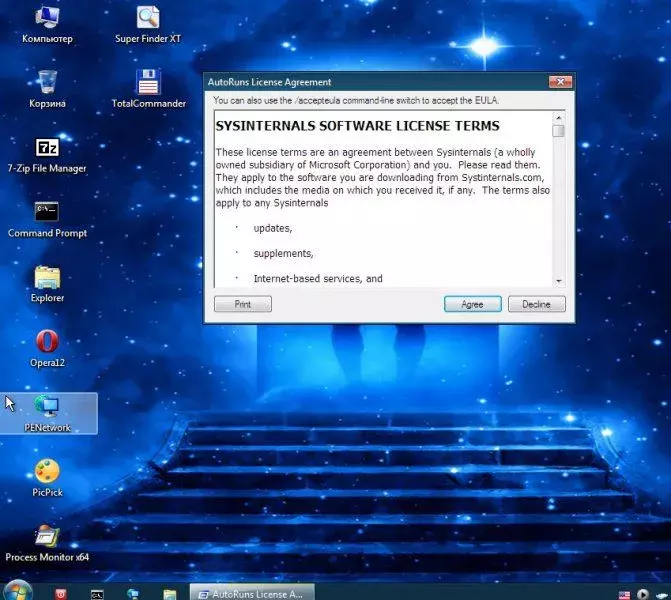Click the AutoRuns License Agreement title bar

pos(377,82)
